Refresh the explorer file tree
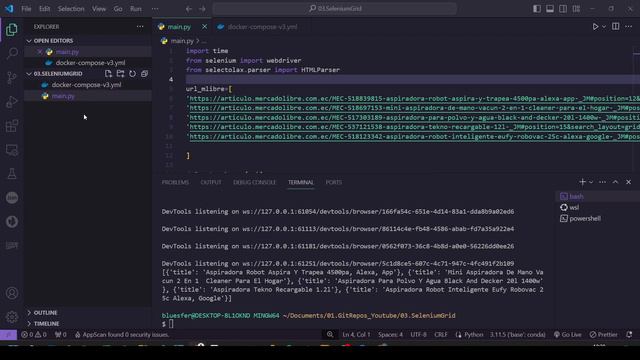This screenshot has height=360, width=640. 132,74
